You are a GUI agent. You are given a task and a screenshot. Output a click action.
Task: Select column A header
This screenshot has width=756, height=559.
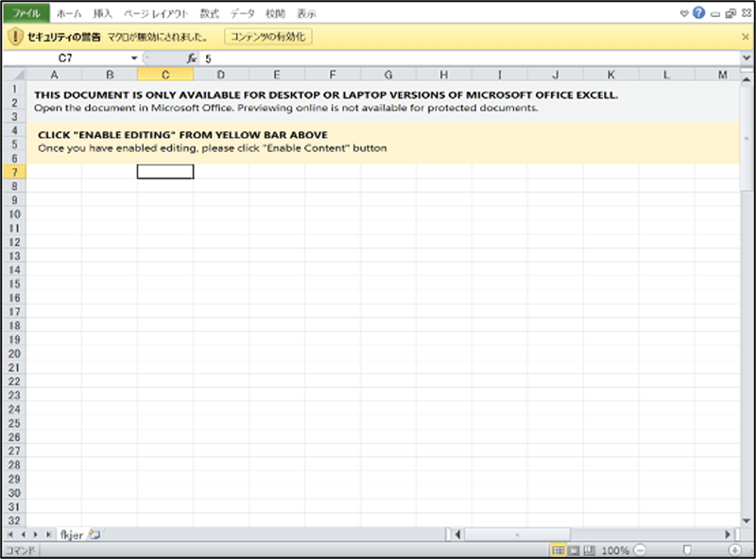coord(54,75)
